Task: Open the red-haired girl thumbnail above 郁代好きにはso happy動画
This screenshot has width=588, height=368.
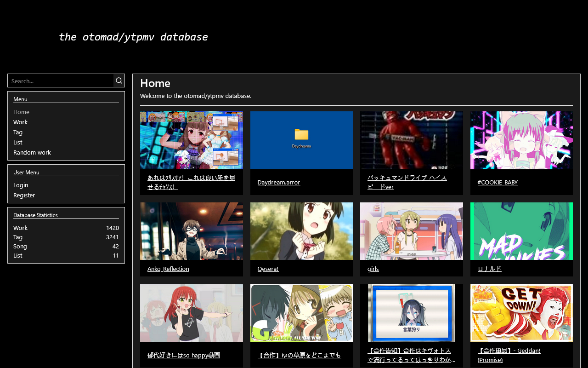Action: 192,313
